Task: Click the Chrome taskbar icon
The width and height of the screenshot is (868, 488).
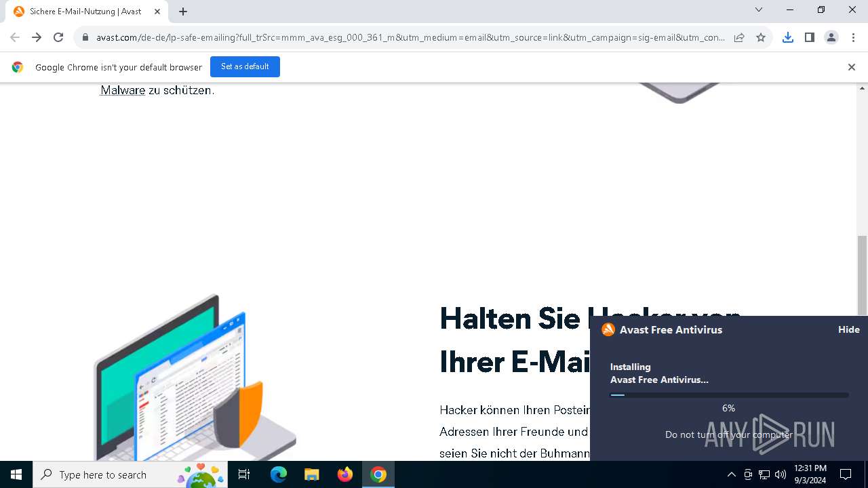Action: pos(378,474)
